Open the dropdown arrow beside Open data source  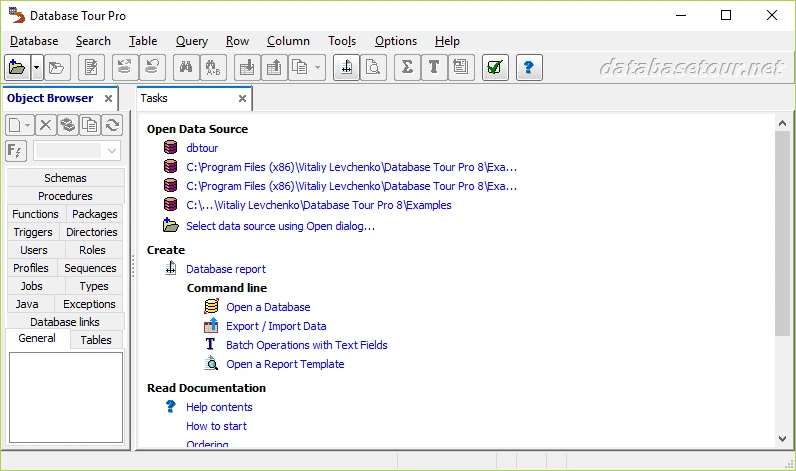pos(37,68)
